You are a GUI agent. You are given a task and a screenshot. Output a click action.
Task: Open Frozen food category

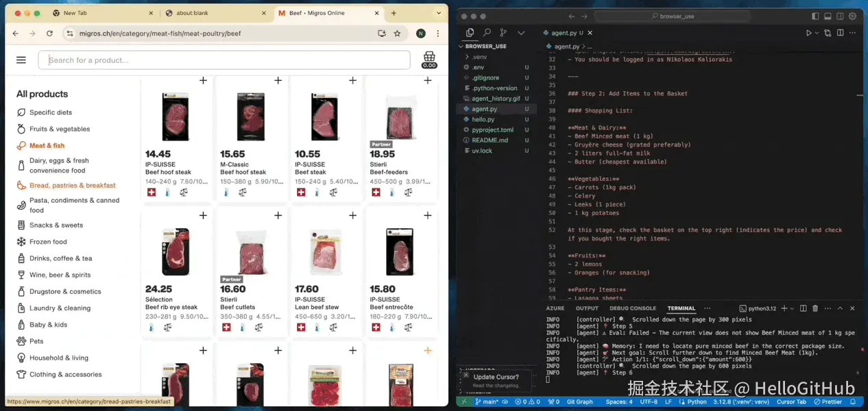(x=48, y=242)
